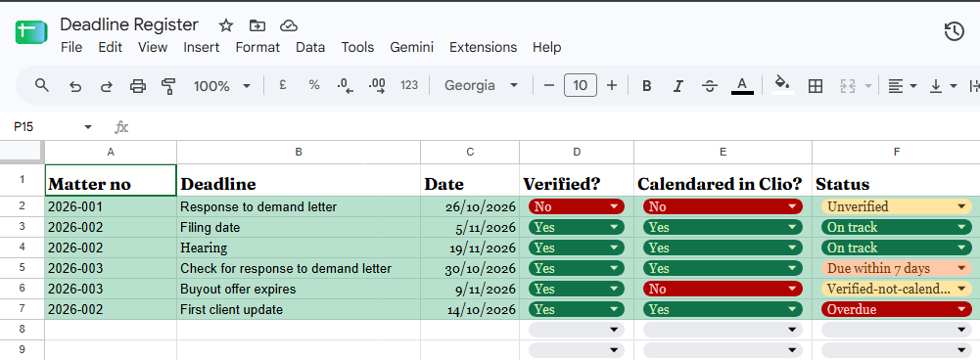This screenshot has height=360, width=980.
Task: Select cell 'Response to demand letter'
Action: pos(299,206)
